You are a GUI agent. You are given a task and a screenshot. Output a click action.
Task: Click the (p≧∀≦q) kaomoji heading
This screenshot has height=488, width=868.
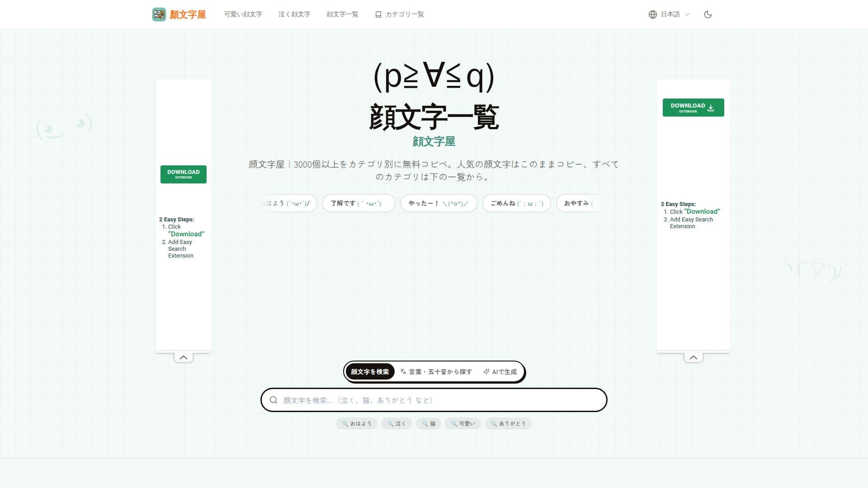tap(434, 76)
